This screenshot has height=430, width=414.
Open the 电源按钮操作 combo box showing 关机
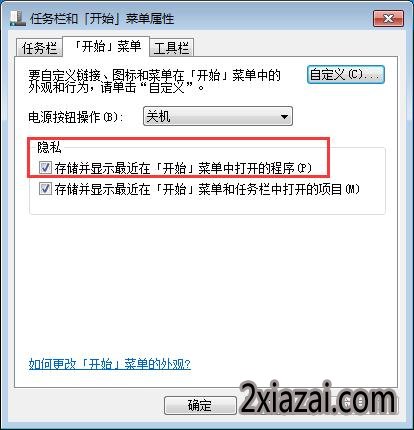click(x=218, y=116)
